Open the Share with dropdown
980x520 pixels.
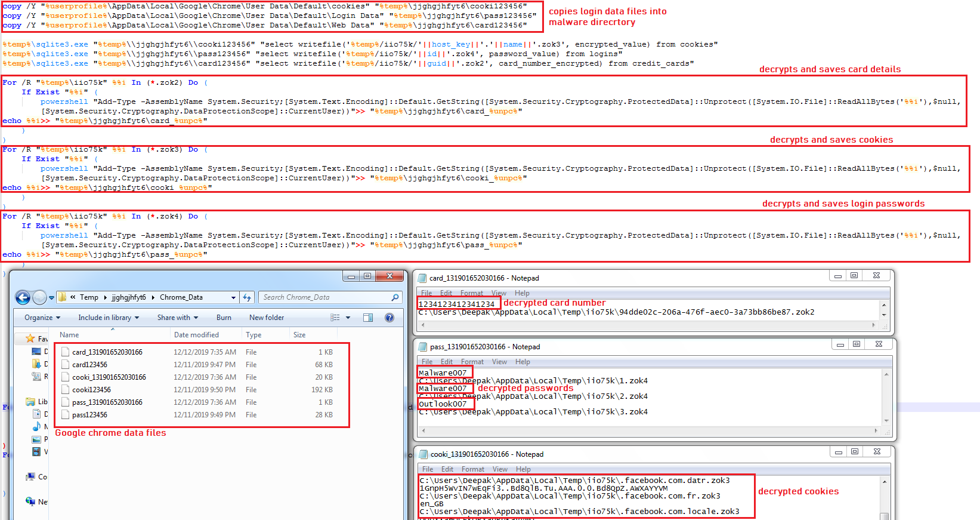point(178,318)
